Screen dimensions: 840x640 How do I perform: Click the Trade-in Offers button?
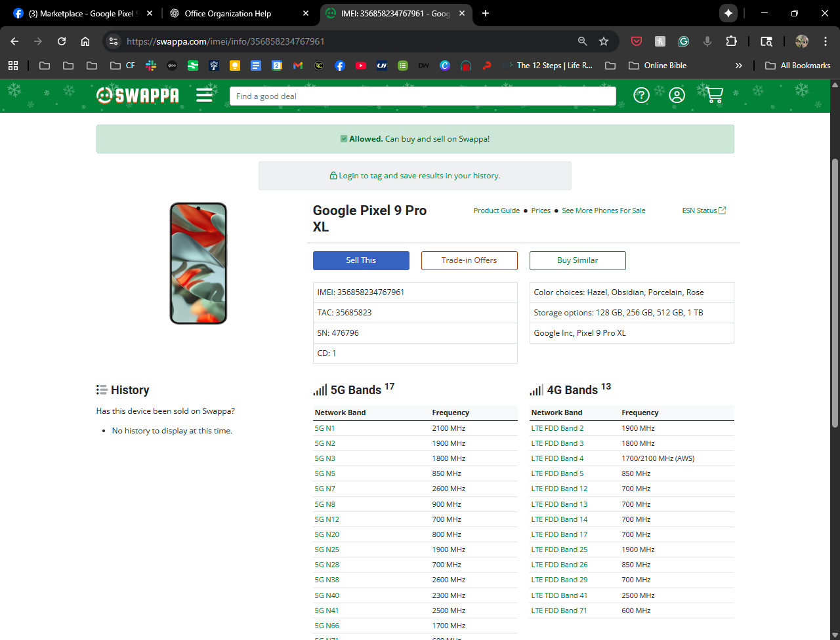click(469, 260)
